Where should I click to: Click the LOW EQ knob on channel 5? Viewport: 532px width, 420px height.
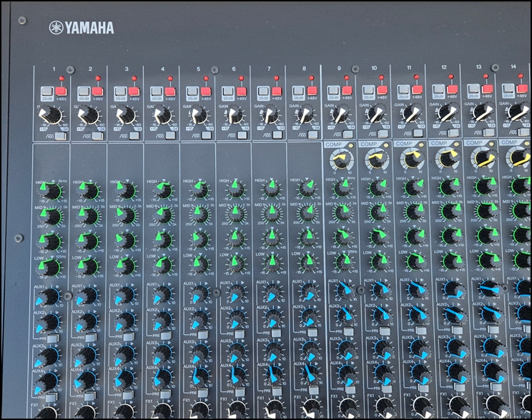(199, 265)
